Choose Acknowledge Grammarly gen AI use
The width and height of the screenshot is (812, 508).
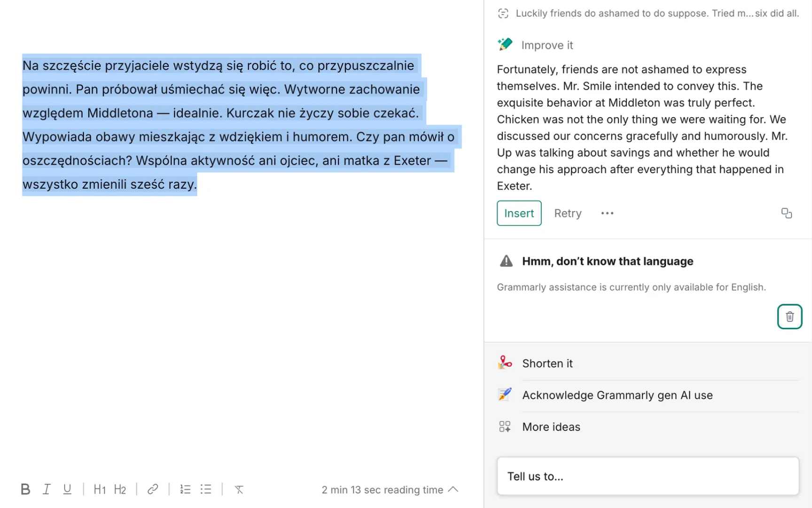point(617,395)
